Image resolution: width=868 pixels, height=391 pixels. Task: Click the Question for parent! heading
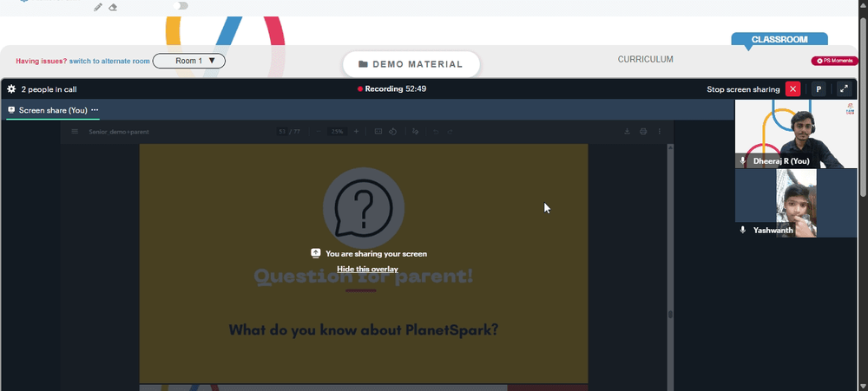coord(364,276)
